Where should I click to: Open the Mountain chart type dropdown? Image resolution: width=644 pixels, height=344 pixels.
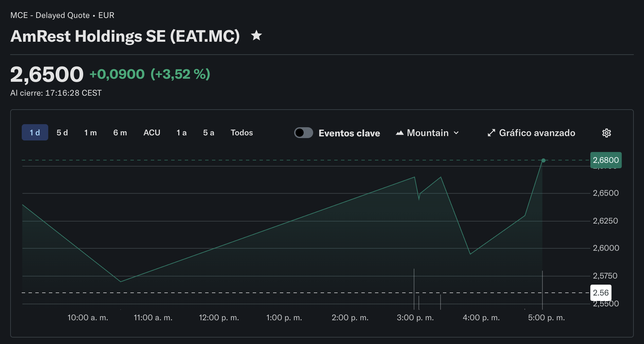(427, 133)
